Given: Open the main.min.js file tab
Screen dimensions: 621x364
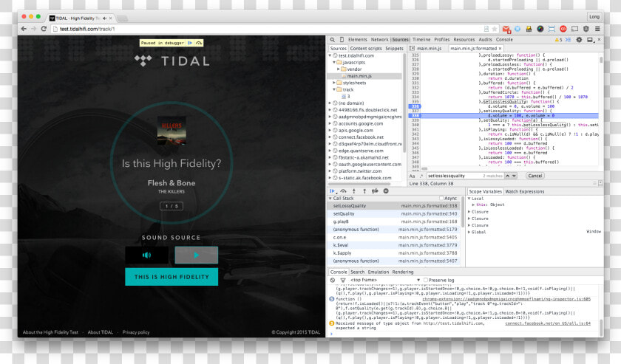Looking at the screenshot, I should click(x=429, y=48).
